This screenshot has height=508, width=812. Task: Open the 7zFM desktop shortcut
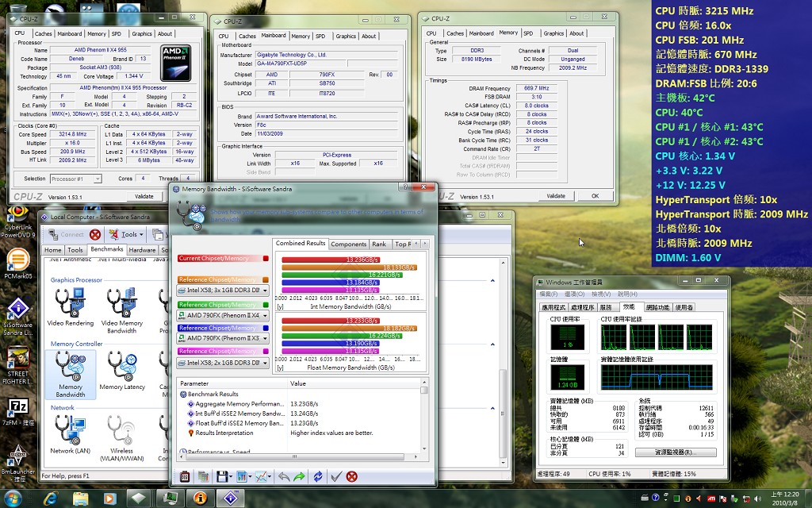tap(18, 412)
